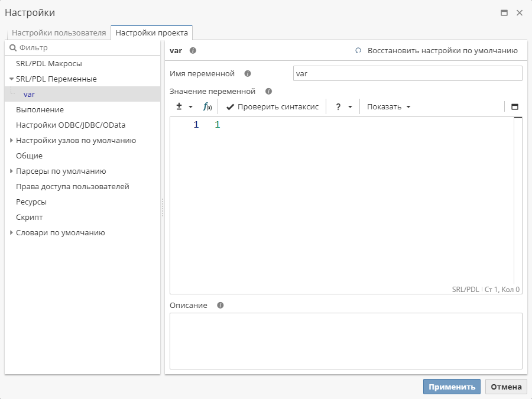532x399 pixels.
Task: Maximize the Настройки dialog window
Action: (x=504, y=12)
